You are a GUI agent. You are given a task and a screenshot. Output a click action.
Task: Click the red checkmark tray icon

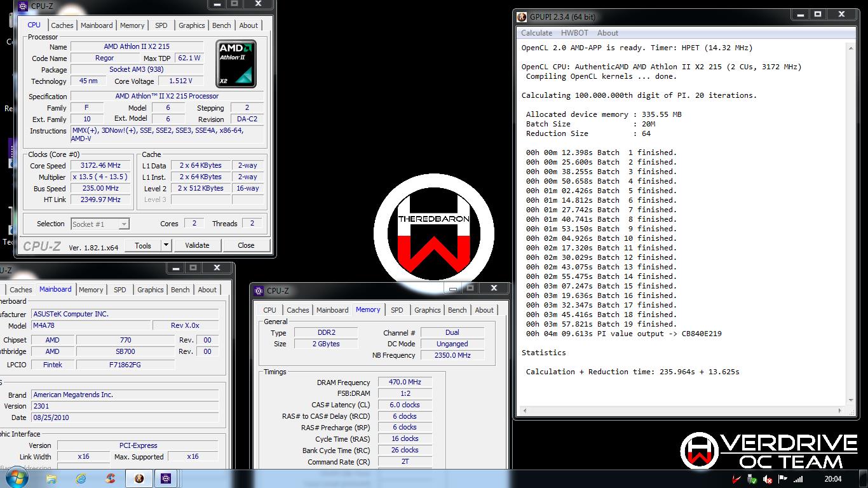coord(736,479)
